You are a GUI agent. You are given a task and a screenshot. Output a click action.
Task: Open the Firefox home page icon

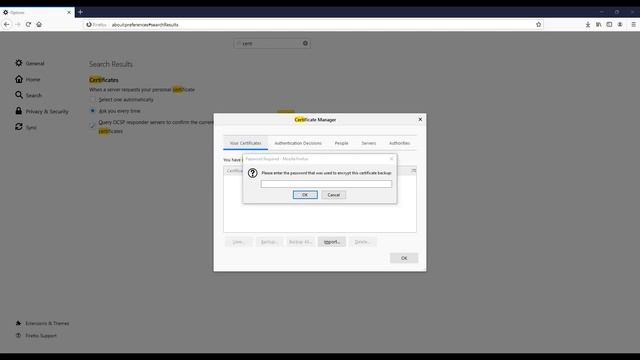[39, 24]
